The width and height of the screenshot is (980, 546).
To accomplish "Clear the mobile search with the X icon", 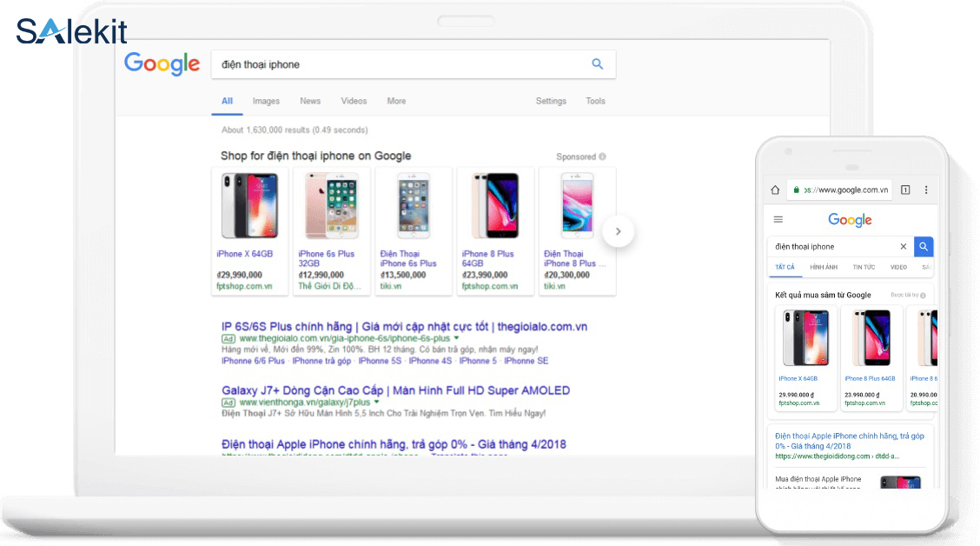I will (x=903, y=247).
